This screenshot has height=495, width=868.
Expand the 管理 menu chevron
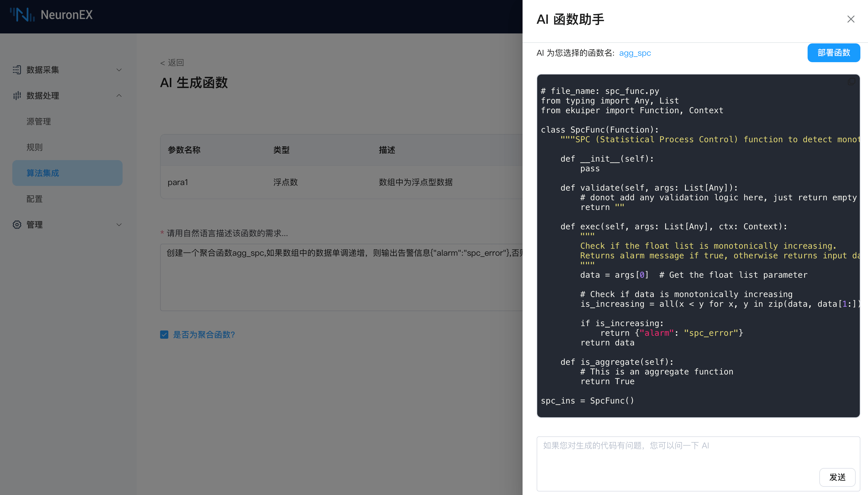pyautogui.click(x=119, y=225)
